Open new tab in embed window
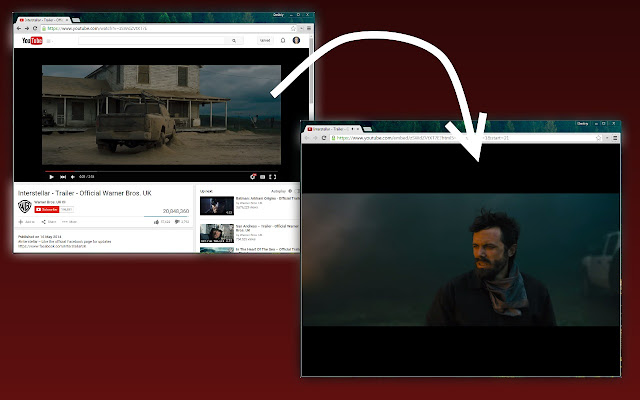The image size is (640, 400). coord(367,129)
